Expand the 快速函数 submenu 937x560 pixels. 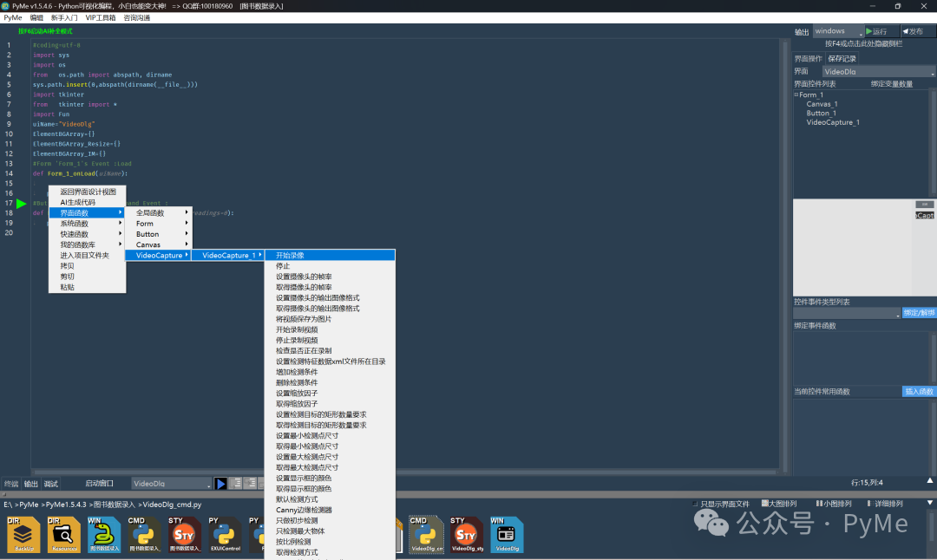[x=88, y=234]
